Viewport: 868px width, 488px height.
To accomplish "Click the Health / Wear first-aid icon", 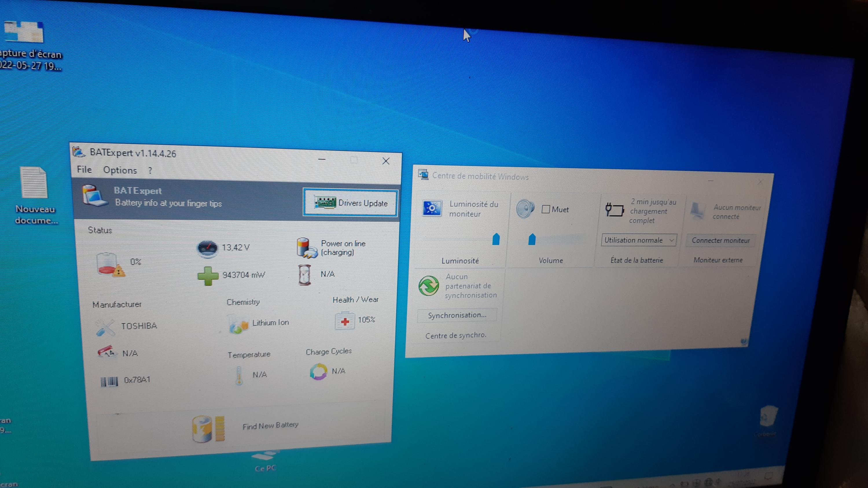I will click(344, 321).
